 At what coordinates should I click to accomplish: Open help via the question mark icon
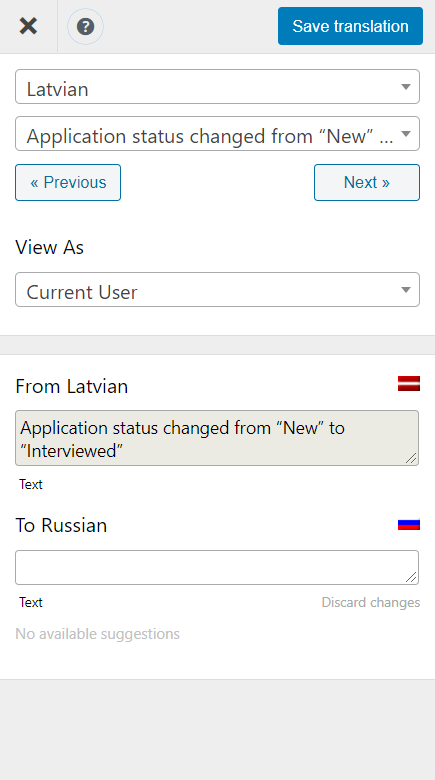(x=86, y=26)
